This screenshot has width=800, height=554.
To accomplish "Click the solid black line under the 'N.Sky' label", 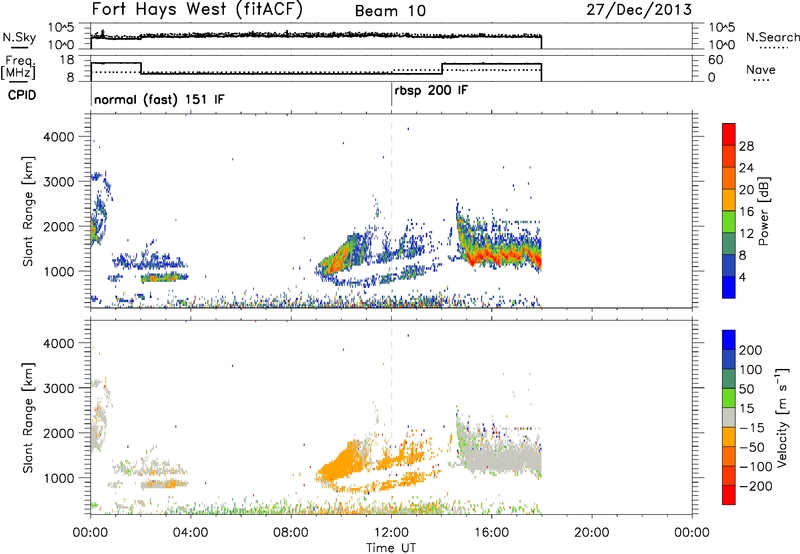I will (19, 47).
